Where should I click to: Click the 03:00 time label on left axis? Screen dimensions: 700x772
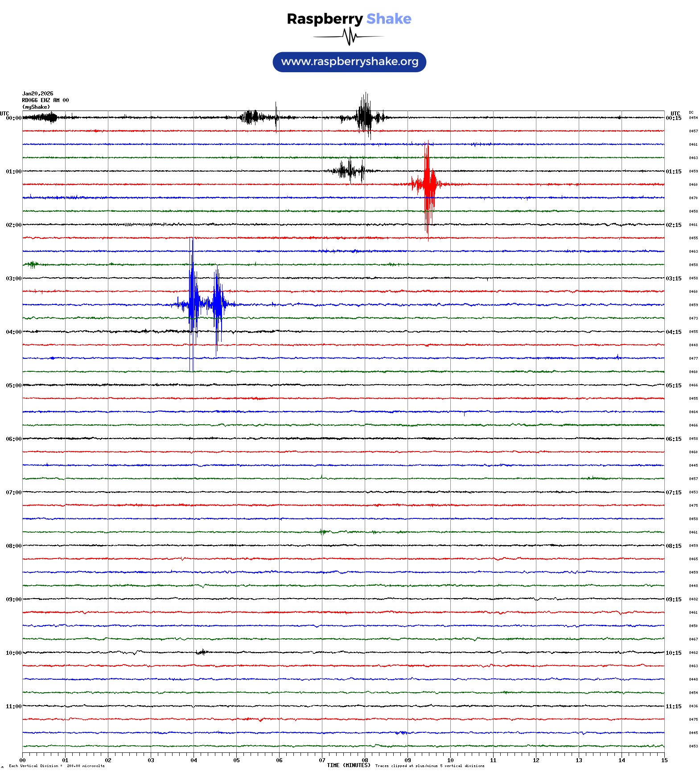[x=13, y=279]
